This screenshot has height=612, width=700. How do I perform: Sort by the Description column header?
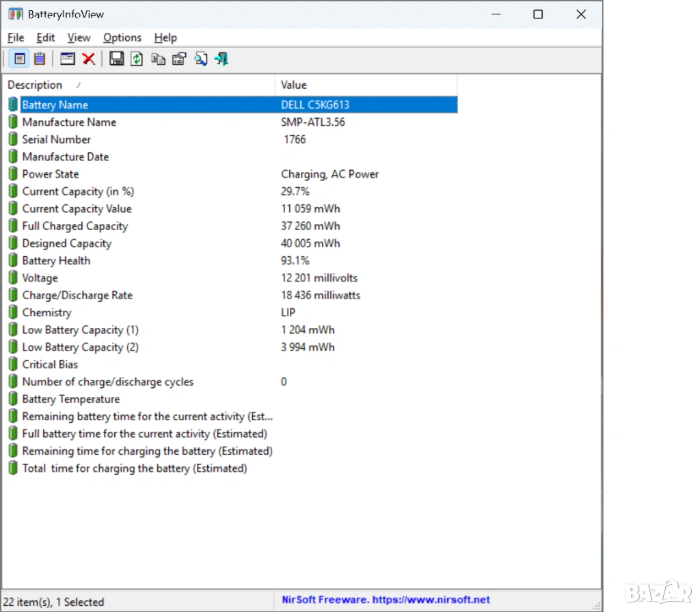pyautogui.click(x=137, y=85)
